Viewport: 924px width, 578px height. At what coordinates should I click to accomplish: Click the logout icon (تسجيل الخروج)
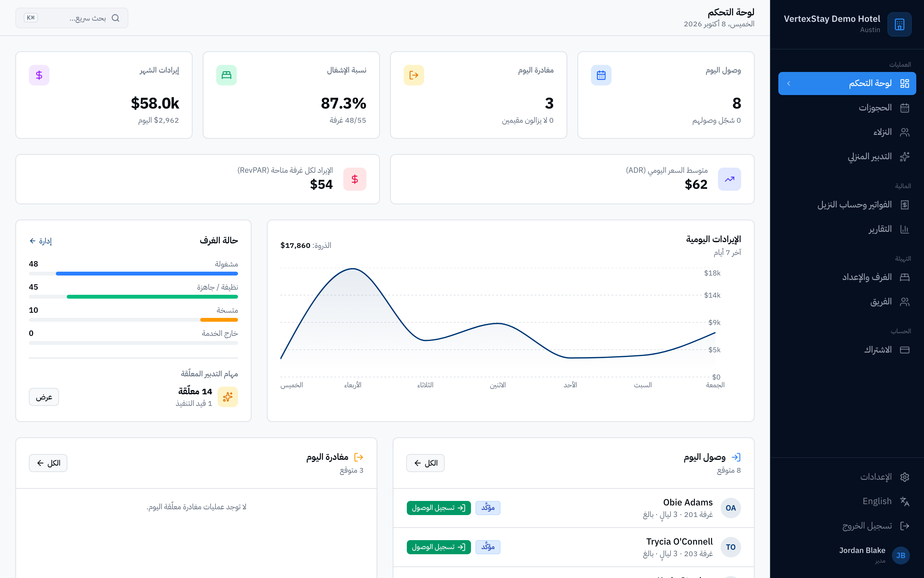(904, 526)
